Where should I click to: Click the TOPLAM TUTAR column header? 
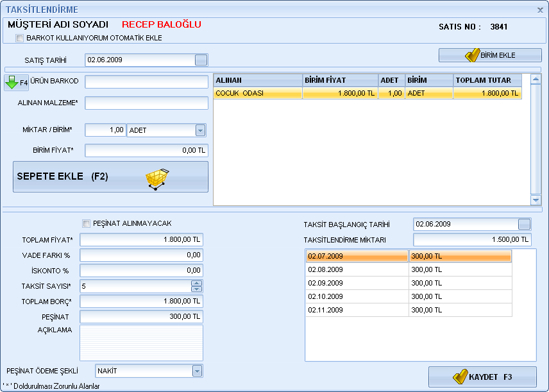pos(487,80)
